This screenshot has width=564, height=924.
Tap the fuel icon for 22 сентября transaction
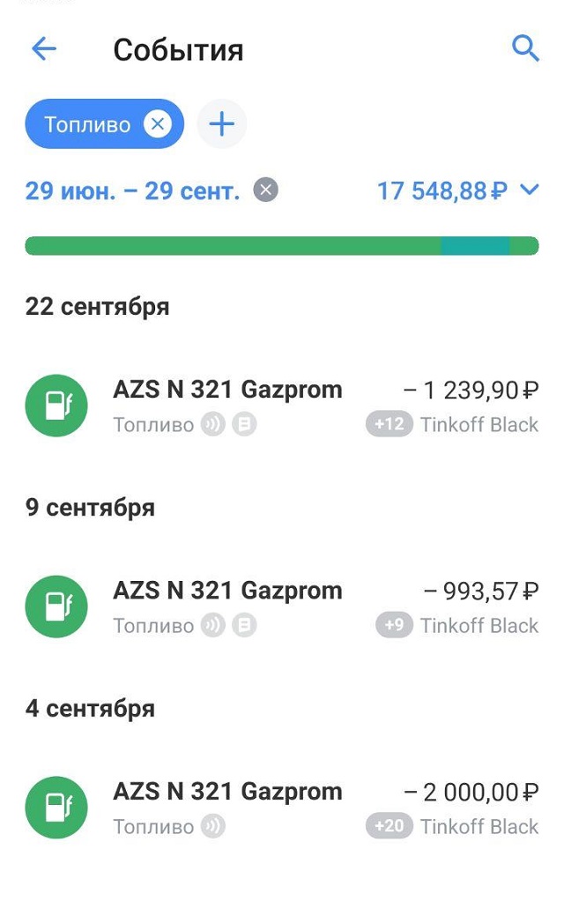[x=56, y=406]
